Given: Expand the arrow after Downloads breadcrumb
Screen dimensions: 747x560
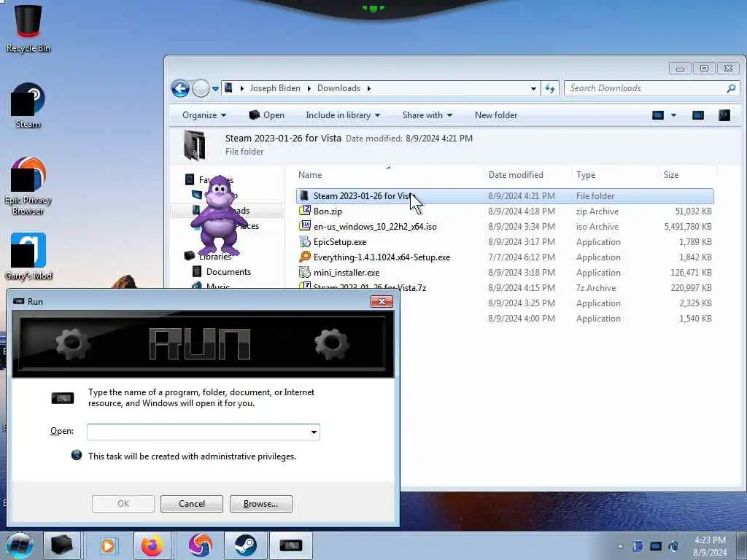Looking at the screenshot, I should tap(368, 88).
